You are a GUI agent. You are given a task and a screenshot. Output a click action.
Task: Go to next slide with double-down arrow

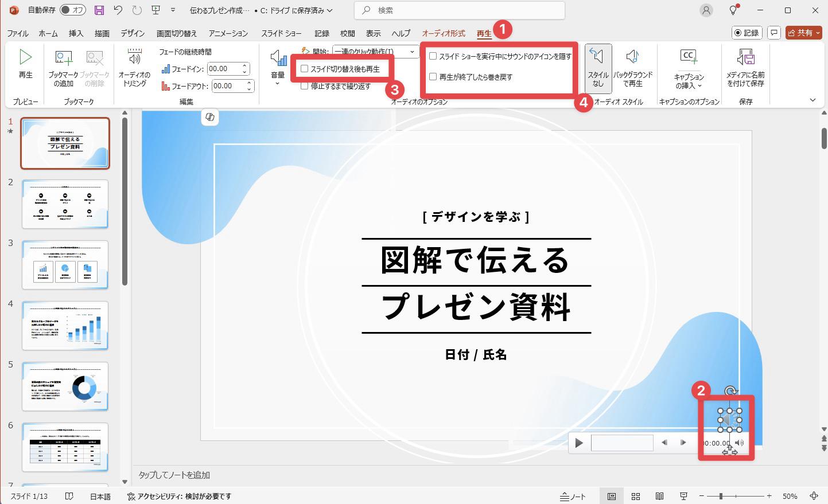[824, 448]
